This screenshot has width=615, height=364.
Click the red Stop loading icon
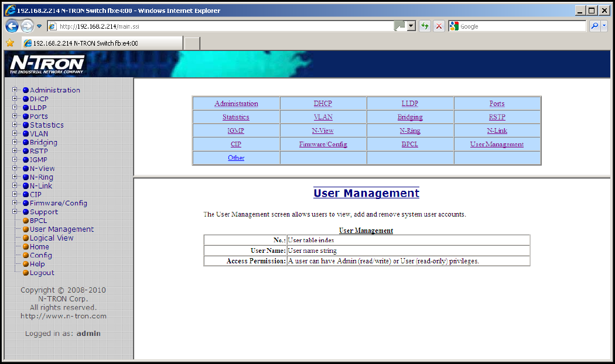(x=439, y=26)
